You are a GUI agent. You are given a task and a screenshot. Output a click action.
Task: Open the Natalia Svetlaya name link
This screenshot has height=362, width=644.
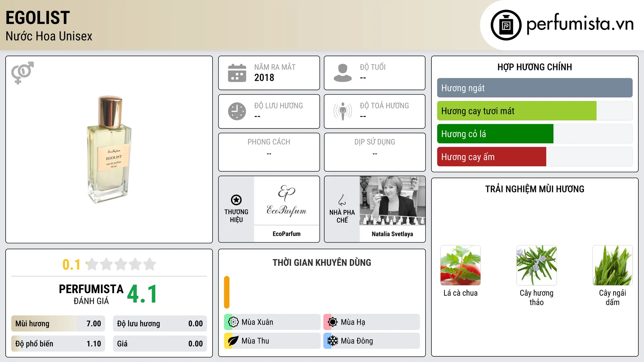pos(392,234)
